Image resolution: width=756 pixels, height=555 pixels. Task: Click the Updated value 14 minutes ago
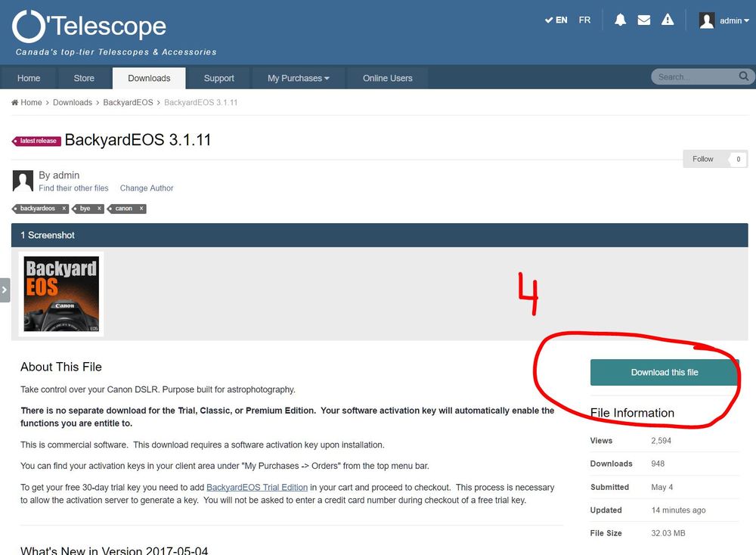click(x=678, y=510)
